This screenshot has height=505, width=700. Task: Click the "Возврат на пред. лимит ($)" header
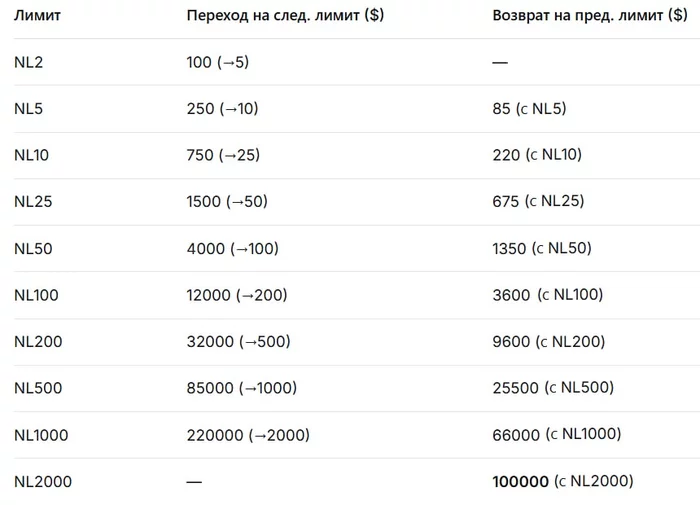pos(590,16)
